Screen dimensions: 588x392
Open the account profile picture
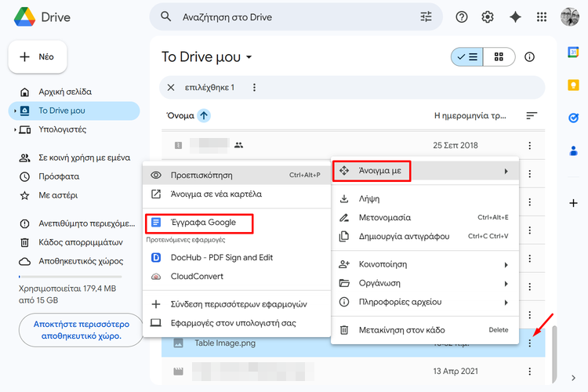[570, 17]
